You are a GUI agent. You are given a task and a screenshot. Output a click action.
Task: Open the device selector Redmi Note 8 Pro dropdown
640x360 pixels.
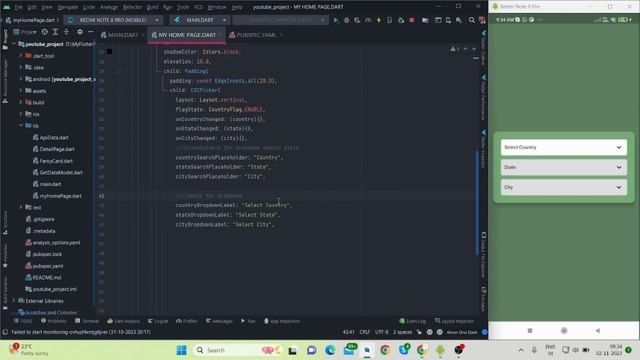(x=113, y=20)
